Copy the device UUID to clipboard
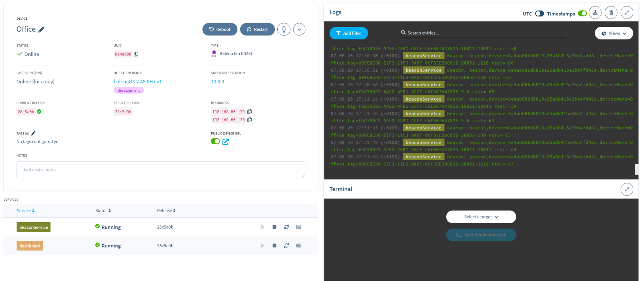Screen dimensions: 644x281 tap(136, 54)
